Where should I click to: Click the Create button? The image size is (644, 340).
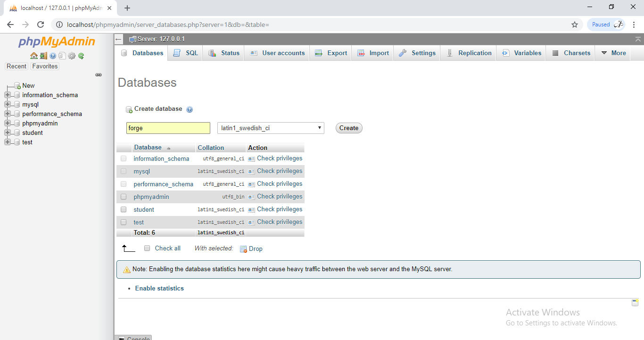[x=349, y=128]
